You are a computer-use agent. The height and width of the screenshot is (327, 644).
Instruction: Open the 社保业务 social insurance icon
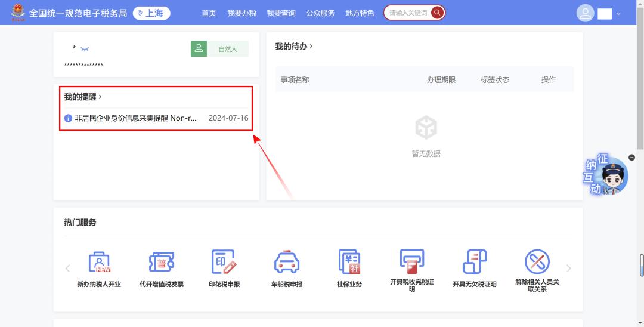coord(349,262)
